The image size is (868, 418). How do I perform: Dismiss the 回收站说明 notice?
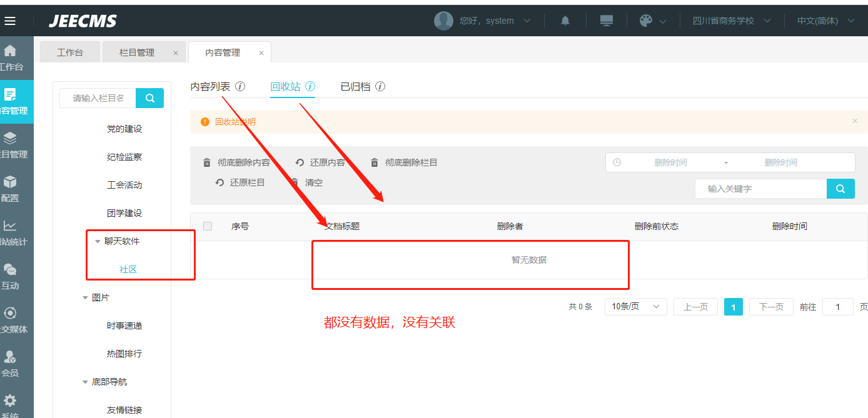click(x=855, y=121)
